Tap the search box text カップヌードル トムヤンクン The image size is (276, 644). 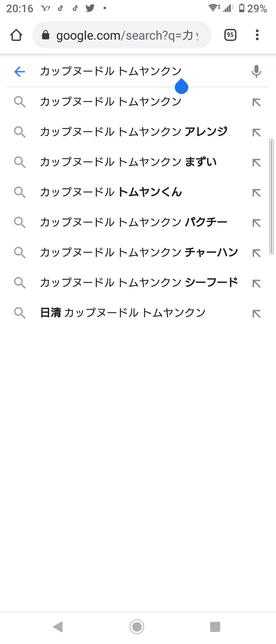tap(111, 71)
